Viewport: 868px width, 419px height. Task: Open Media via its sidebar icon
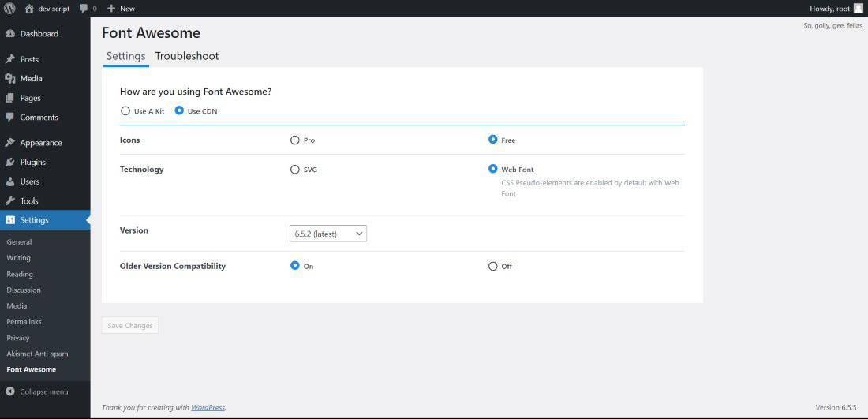(x=10, y=79)
